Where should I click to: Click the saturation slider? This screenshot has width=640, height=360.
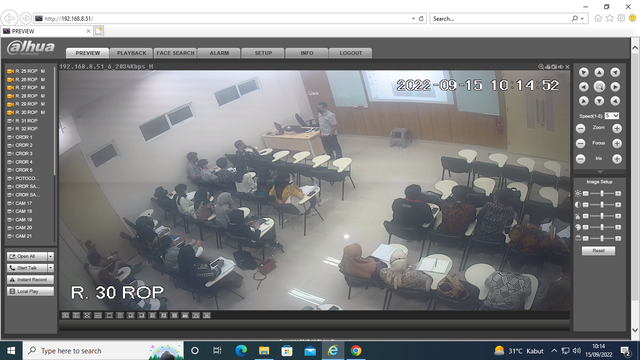(602, 227)
